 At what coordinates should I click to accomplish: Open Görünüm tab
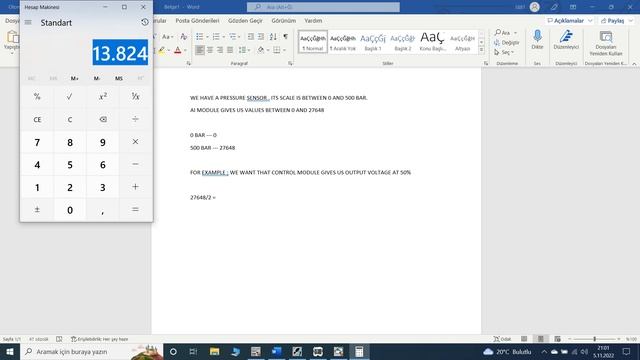click(x=284, y=20)
